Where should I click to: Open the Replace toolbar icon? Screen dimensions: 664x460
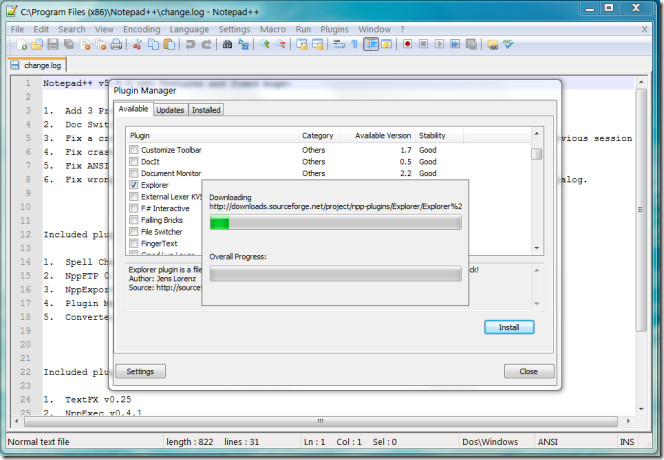coord(243,44)
